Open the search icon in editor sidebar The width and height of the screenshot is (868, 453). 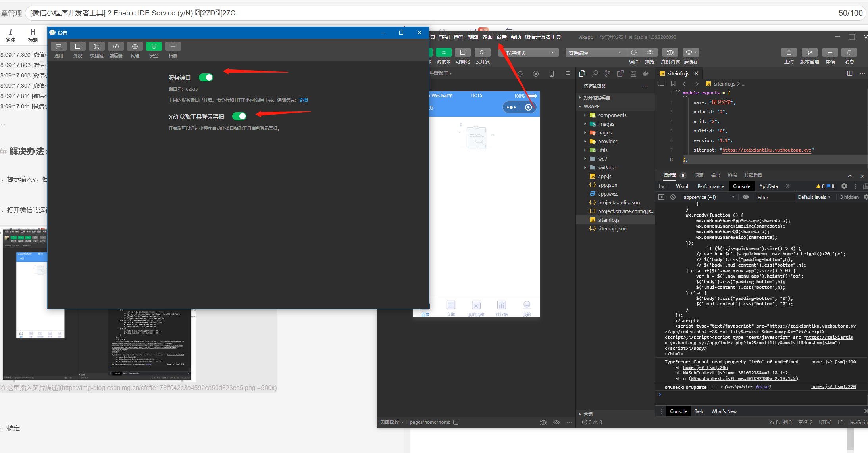coord(595,73)
